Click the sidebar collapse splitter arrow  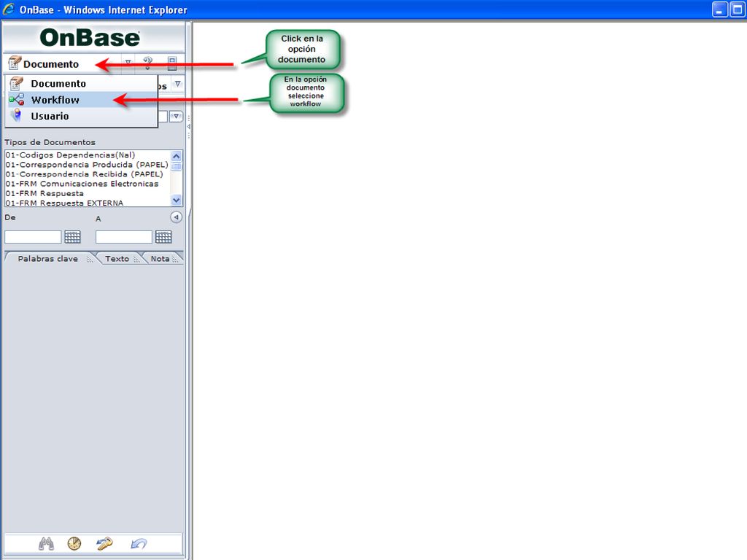click(x=189, y=127)
